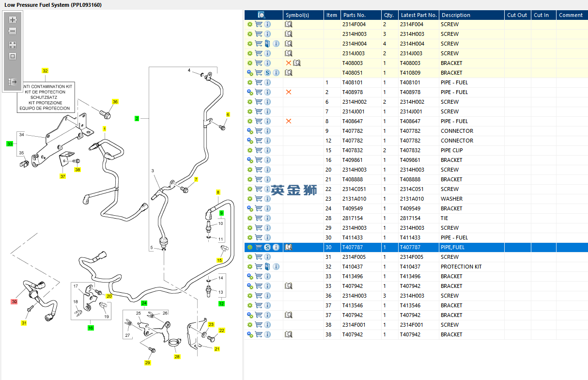Select callout 36 on the diagram
This screenshot has height=380, width=588.
pos(115,102)
